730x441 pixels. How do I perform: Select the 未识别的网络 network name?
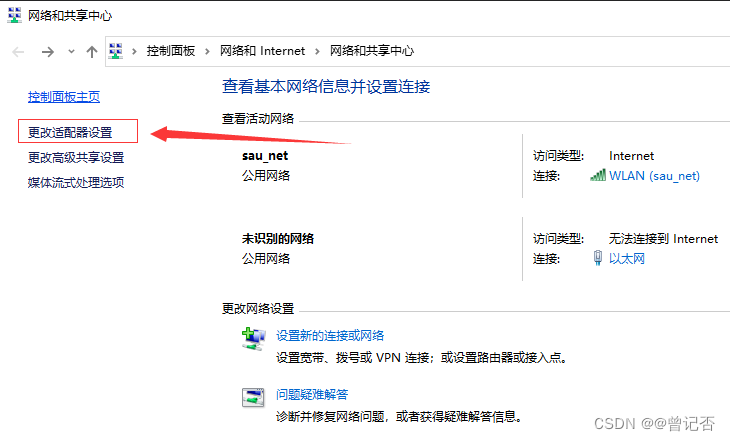[x=278, y=238]
